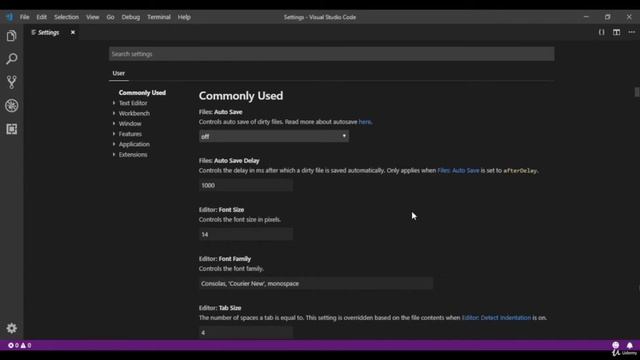Open the Terminal menu

point(159,17)
